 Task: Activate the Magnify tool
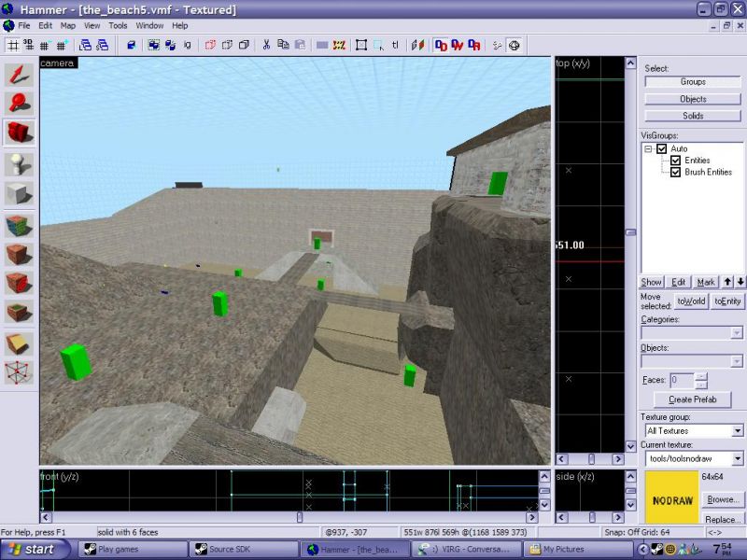[20, 104]
